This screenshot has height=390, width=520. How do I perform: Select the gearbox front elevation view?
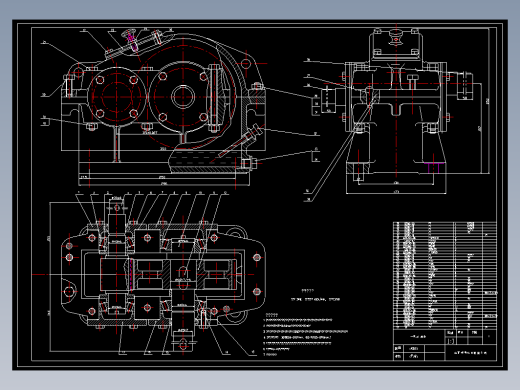click(163, 108)
